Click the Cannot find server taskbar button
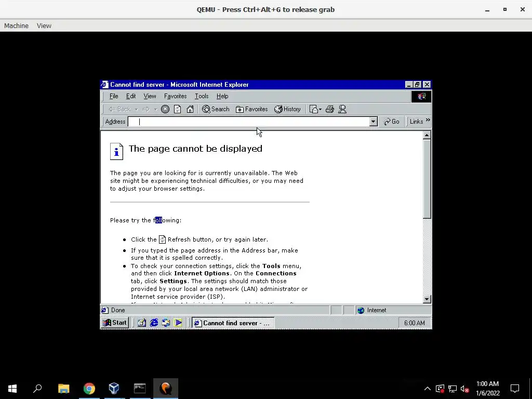 pyautogui.click(x=233, y=323)
